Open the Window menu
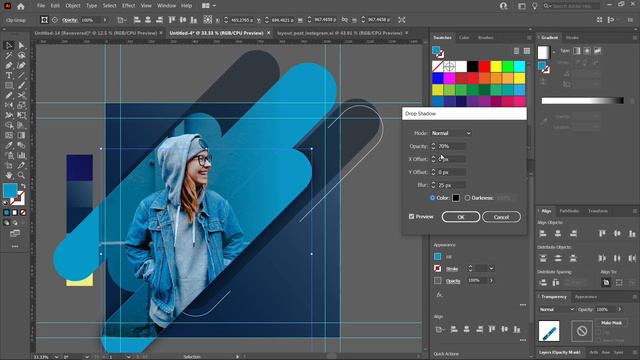Screen dimensions: 640x360 pyautogui.click(x=167, y=6)
